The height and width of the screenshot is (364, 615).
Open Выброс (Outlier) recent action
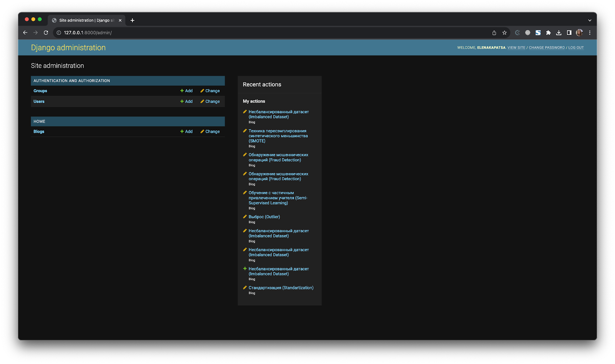click(x=264, y=217)
